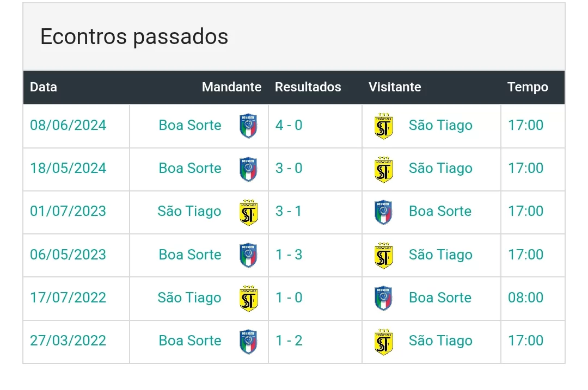The width and height of the screenshot is (588, 390).
Task: Select the 3 - 1 match result
Action: coord(289,211)
